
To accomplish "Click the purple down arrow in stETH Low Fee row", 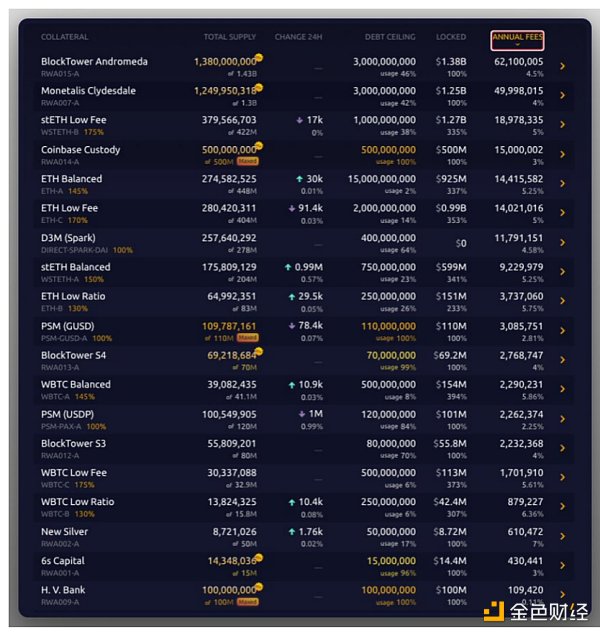I will (x=301, y=120).
